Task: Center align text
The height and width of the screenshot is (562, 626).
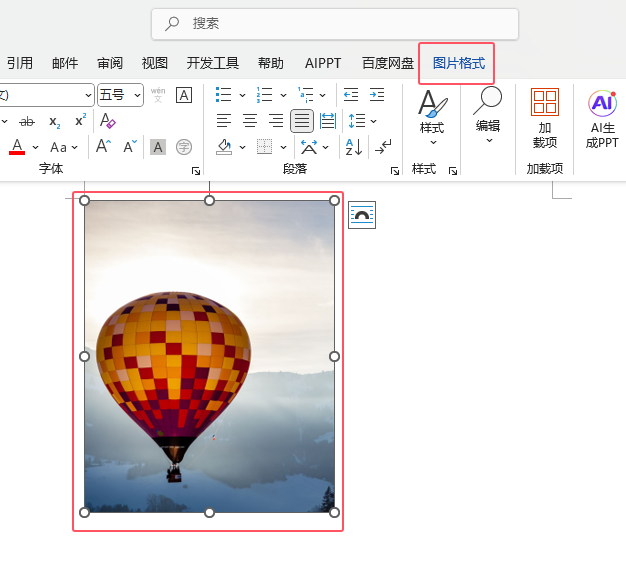Action: click(x=250, y=121)
